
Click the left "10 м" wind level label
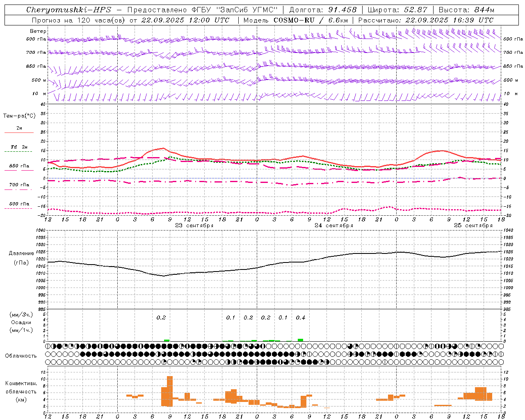[x=39, y=94]
